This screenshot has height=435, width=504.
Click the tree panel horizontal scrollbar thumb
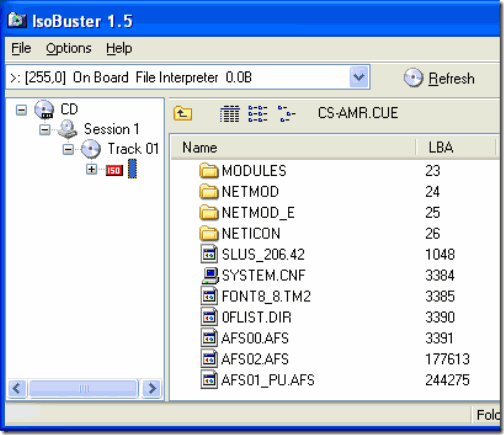pos(83,388)
